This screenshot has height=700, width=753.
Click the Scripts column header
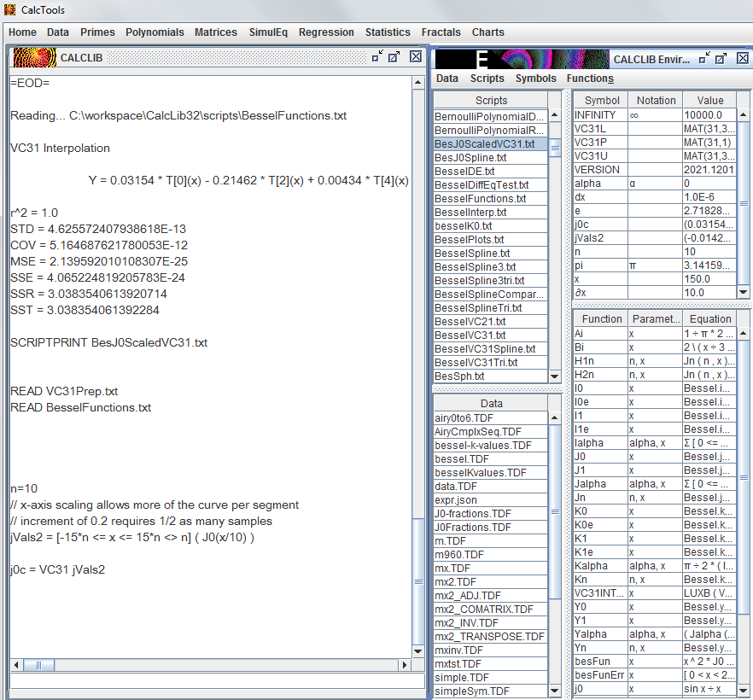pos(490,101)
